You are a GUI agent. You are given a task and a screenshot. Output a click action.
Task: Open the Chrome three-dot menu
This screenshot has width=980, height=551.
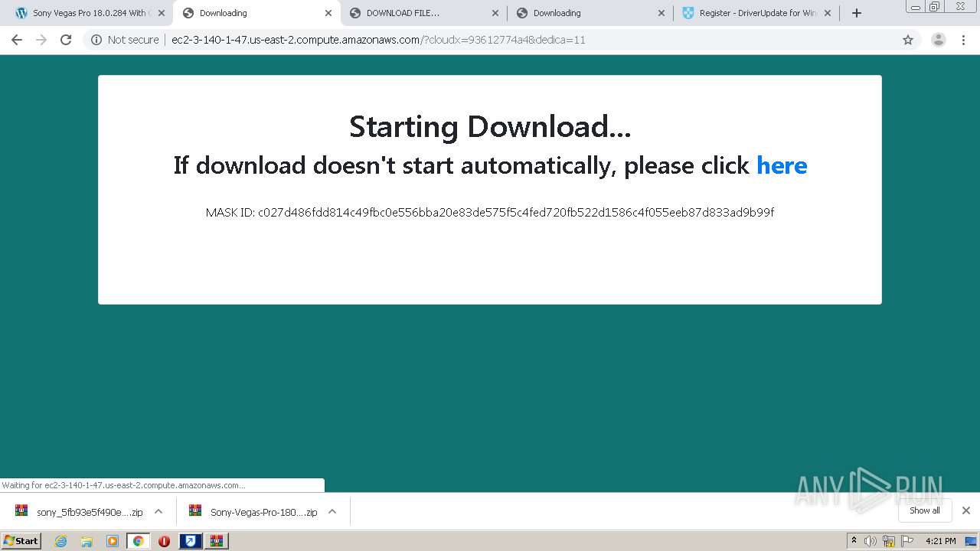[x=964, y=40]
